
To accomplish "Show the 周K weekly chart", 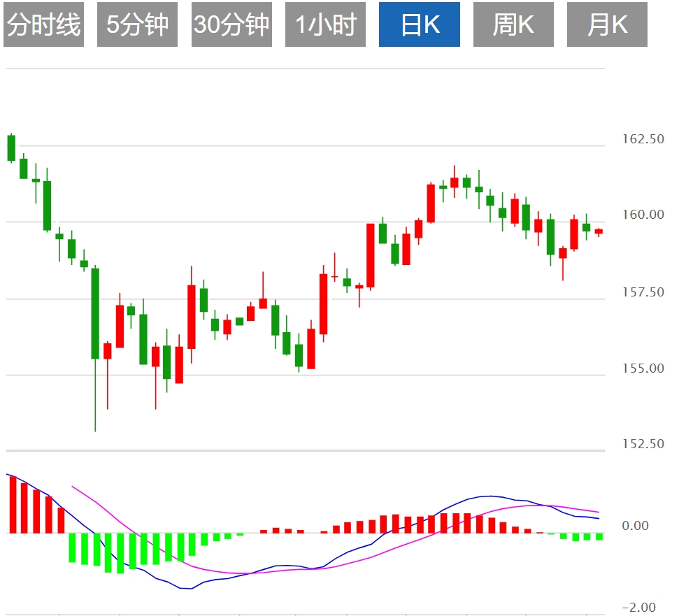I will [513, 24].
